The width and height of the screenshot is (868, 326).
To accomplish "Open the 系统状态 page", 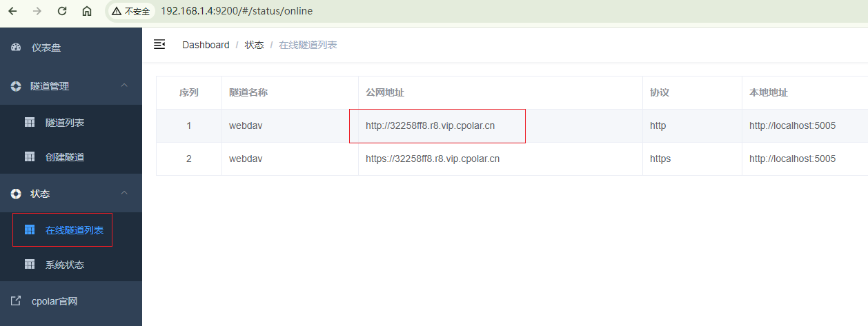I will point(65,265).
